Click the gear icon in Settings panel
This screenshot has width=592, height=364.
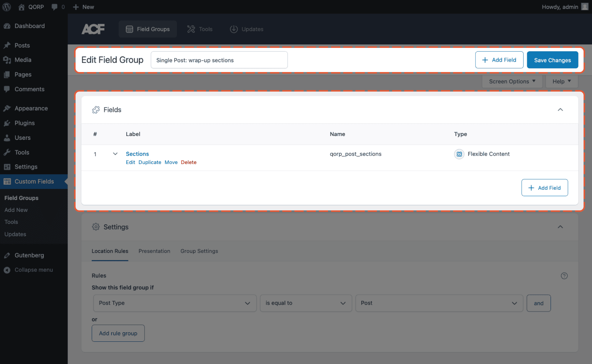point(96,226)
